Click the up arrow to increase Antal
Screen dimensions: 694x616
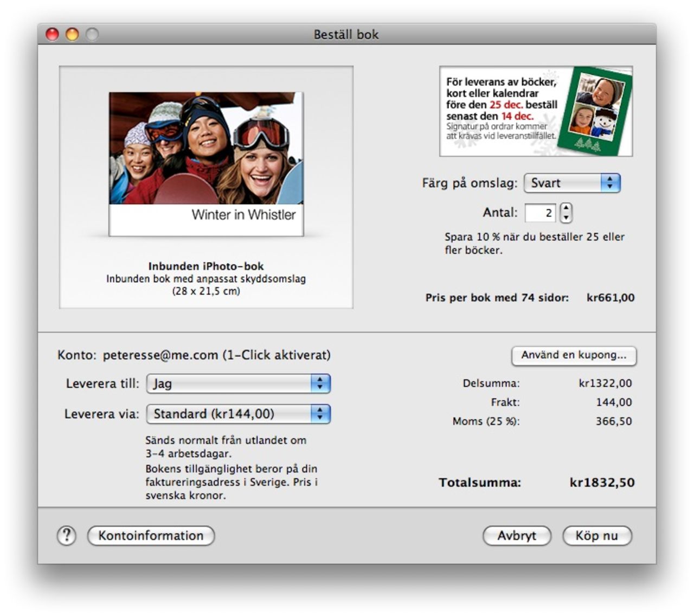point(566,207)
